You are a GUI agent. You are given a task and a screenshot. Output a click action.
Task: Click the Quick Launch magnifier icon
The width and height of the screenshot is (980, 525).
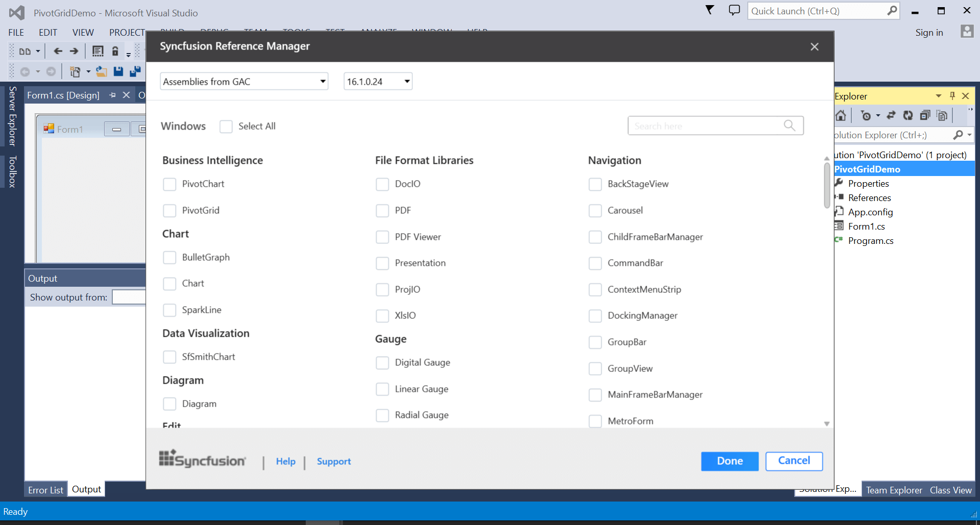(892, 11)
